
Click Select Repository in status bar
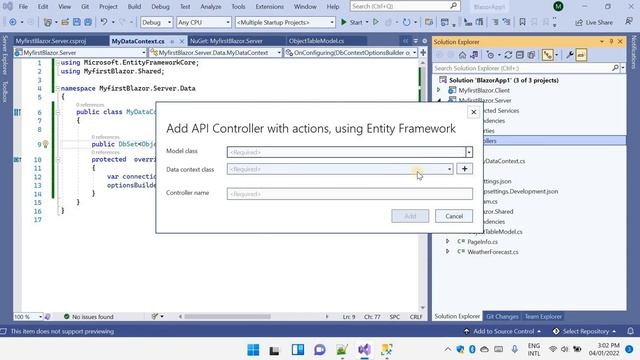584,331
